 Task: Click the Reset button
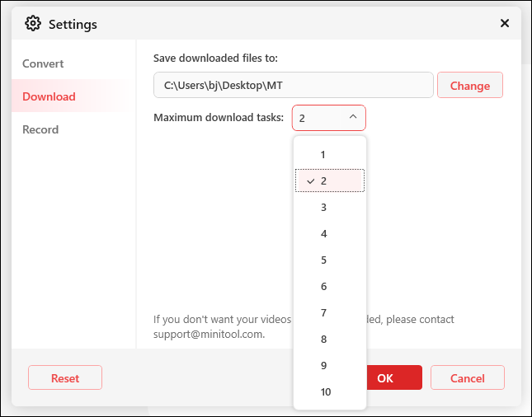click(65, 378)
